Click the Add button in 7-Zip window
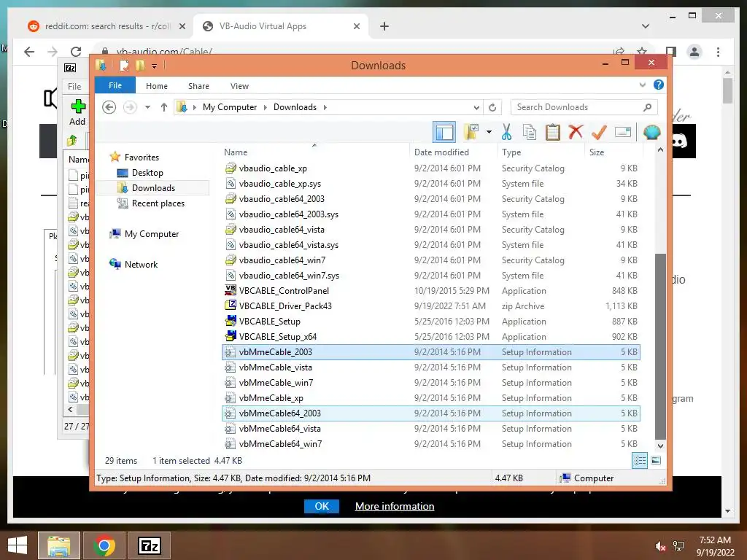Screen dimensions: 747x560 (77, 112)
